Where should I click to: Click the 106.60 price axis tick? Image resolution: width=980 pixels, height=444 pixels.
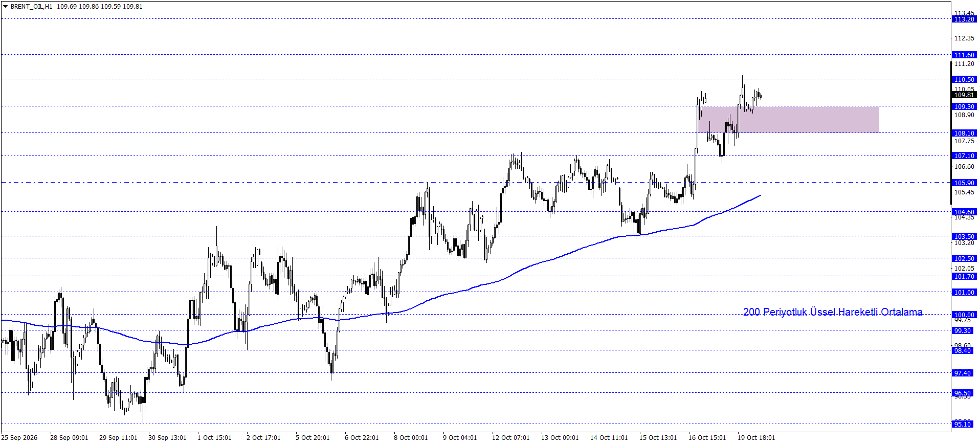tap(964, 167)
